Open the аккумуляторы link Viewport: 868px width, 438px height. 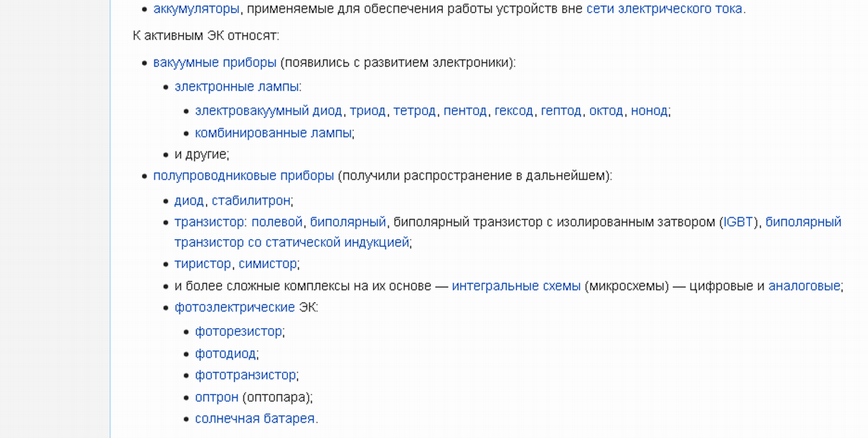point(196,9)
